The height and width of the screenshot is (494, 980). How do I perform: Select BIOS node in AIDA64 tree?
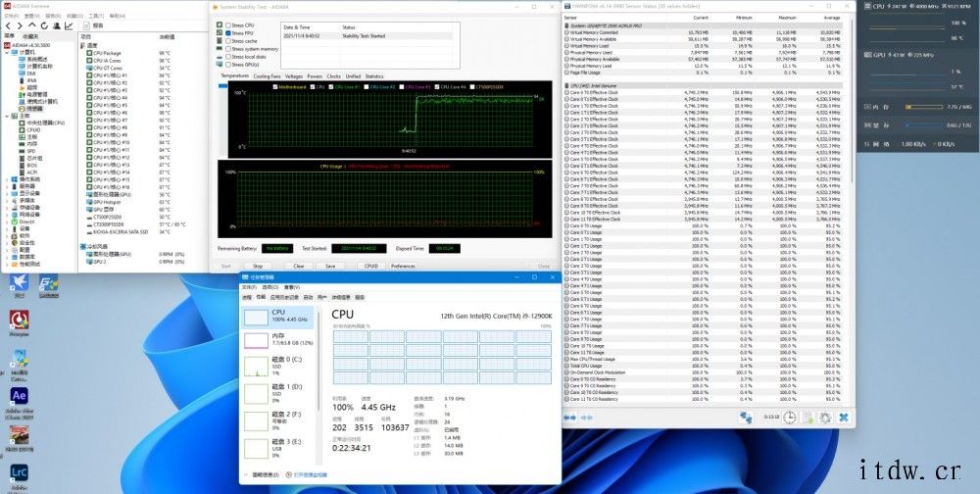(27, 165)
